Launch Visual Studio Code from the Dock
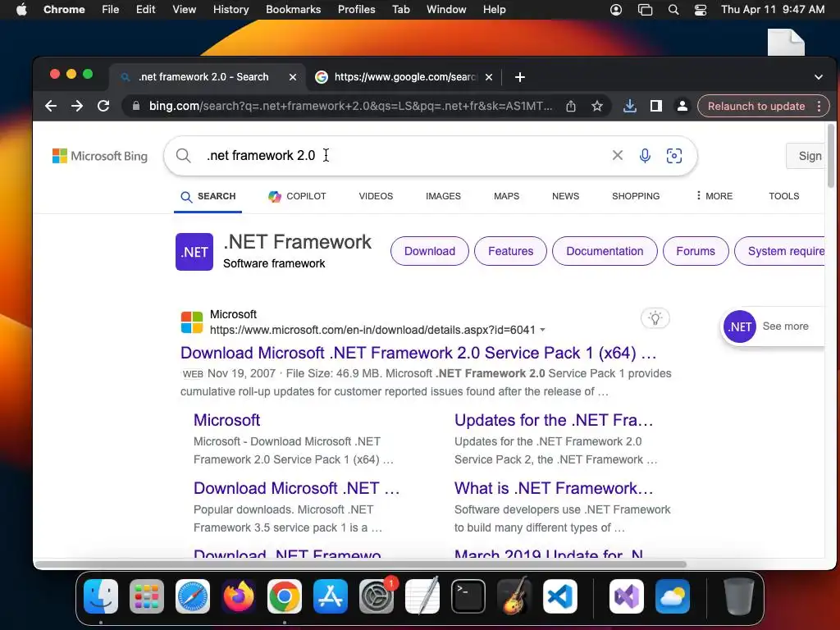The image size is (840, 630). [560, 596]
